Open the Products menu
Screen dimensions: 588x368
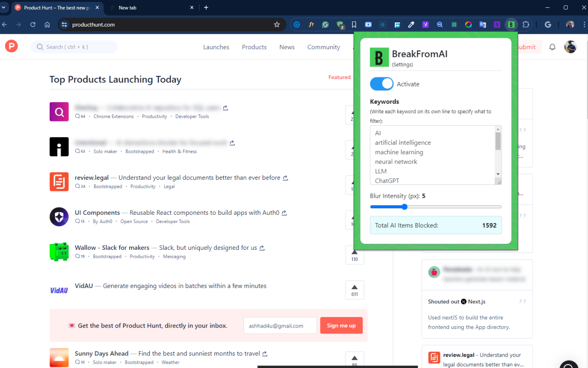[x=254, y=47]
